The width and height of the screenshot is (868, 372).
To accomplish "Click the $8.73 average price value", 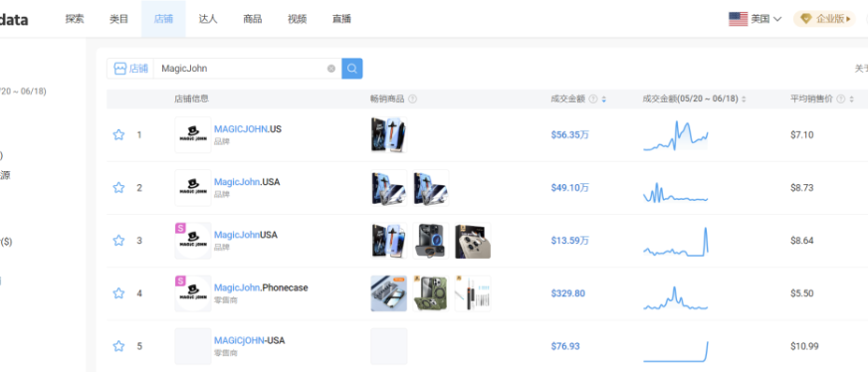I will [802, 188].
